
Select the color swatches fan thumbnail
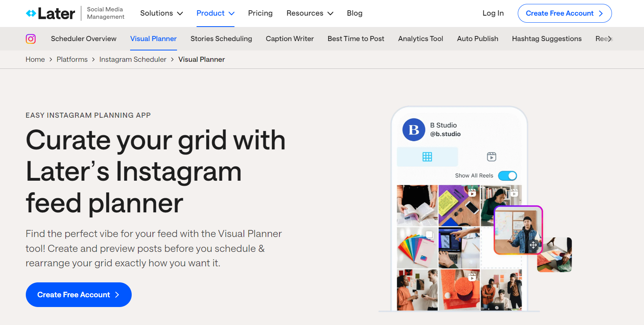click(417, 248)
